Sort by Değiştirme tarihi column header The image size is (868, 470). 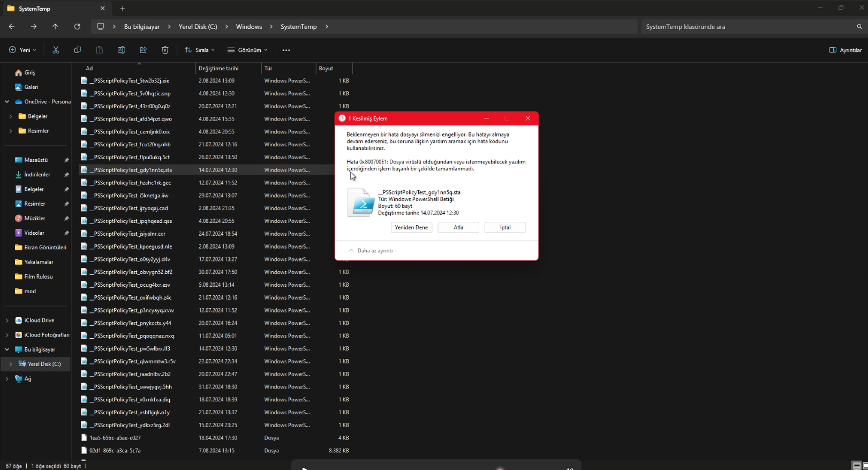coord(229,69)
